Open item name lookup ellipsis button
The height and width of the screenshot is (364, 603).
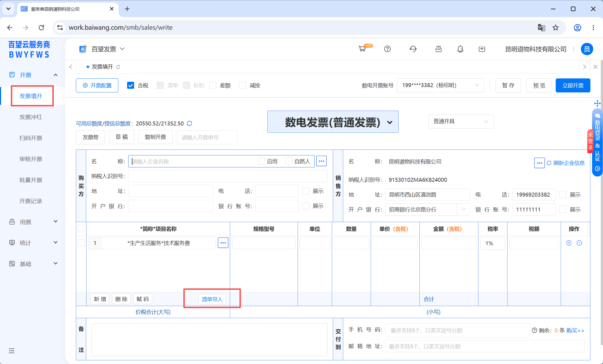pos(223,243)
